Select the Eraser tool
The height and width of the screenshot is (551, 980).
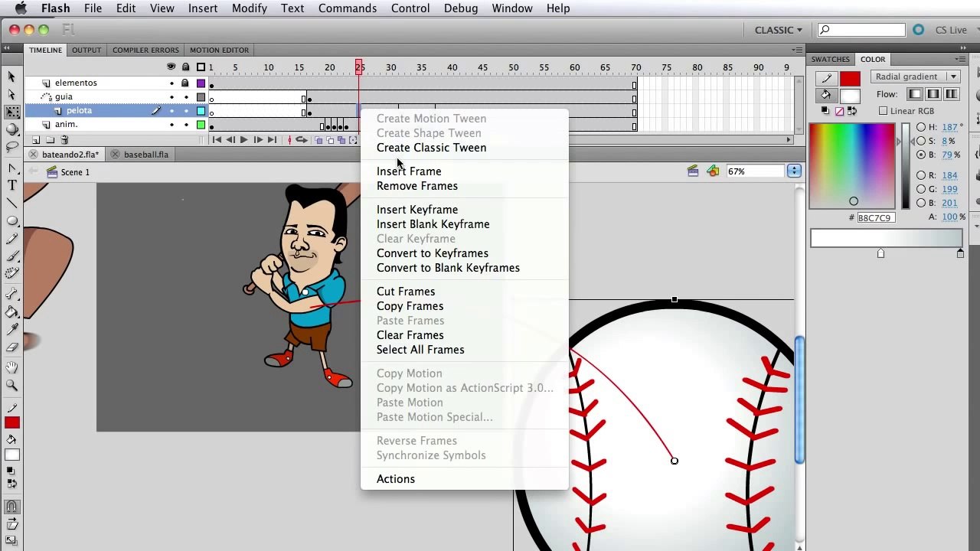(11, 347)
